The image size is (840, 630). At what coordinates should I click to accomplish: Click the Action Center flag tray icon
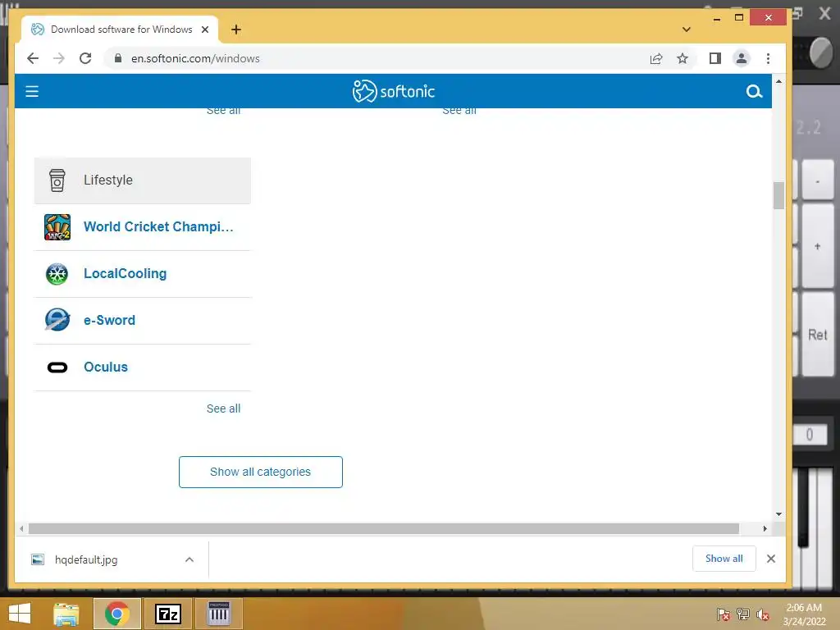724,614
